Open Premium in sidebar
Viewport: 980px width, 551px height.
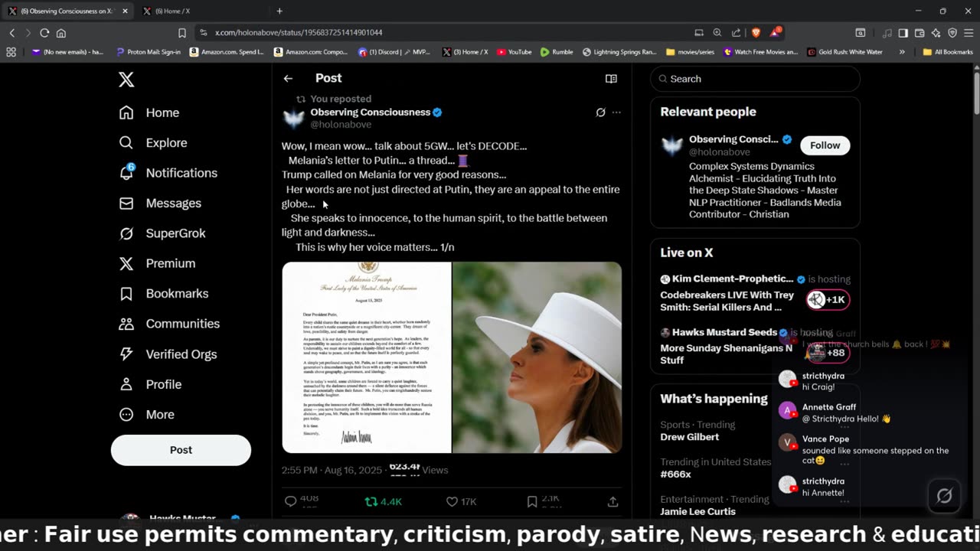[157, 263]
